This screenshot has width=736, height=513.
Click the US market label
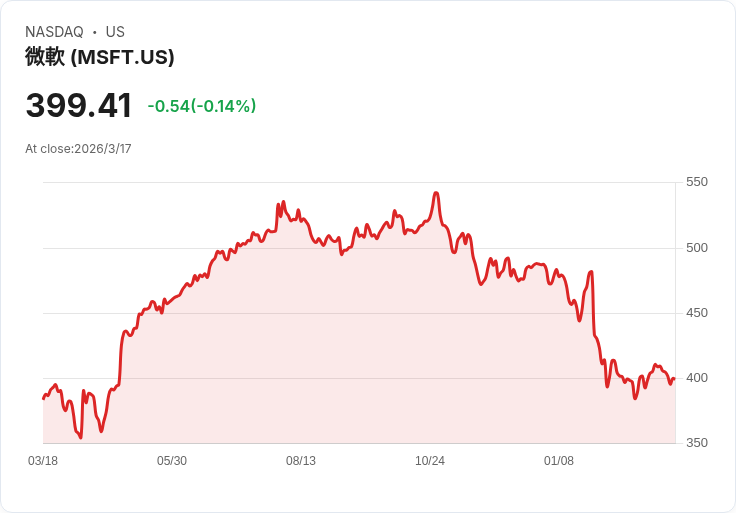(115, 32)
